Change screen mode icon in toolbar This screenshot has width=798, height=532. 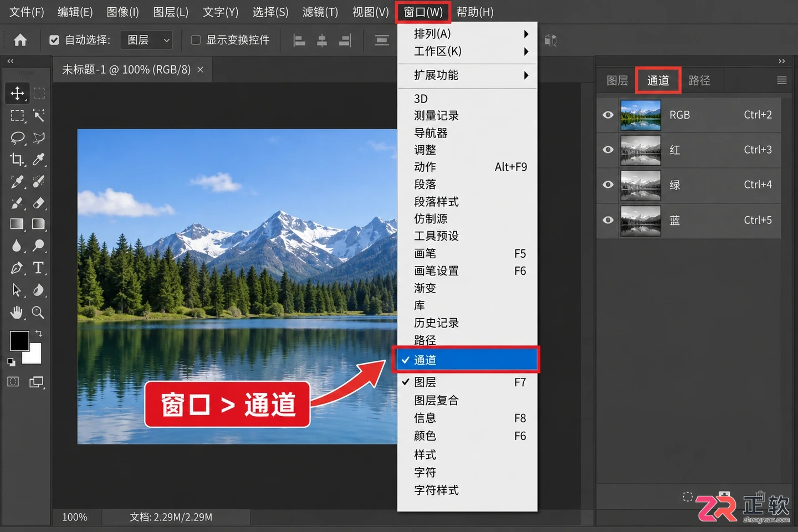(x=37, y=382)
